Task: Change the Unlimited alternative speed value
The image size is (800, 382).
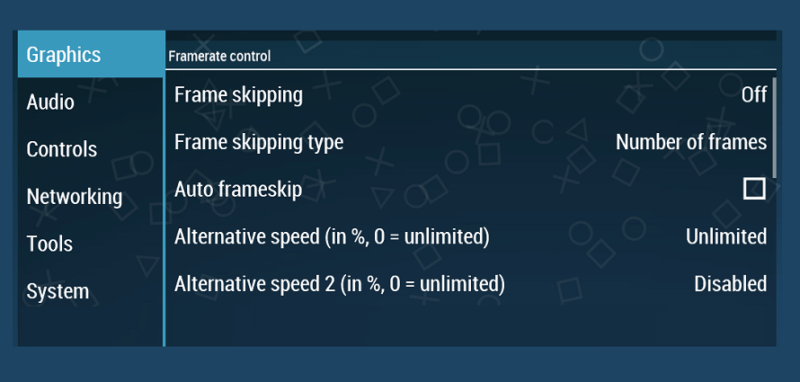Action: [726, 237]
